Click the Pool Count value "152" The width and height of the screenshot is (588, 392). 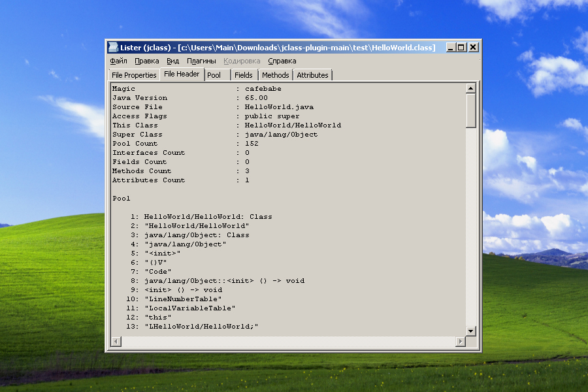pos(252,144)
